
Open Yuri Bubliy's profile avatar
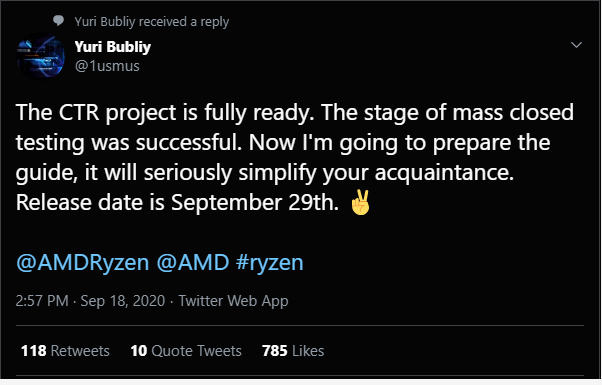(x=41, y=56)
